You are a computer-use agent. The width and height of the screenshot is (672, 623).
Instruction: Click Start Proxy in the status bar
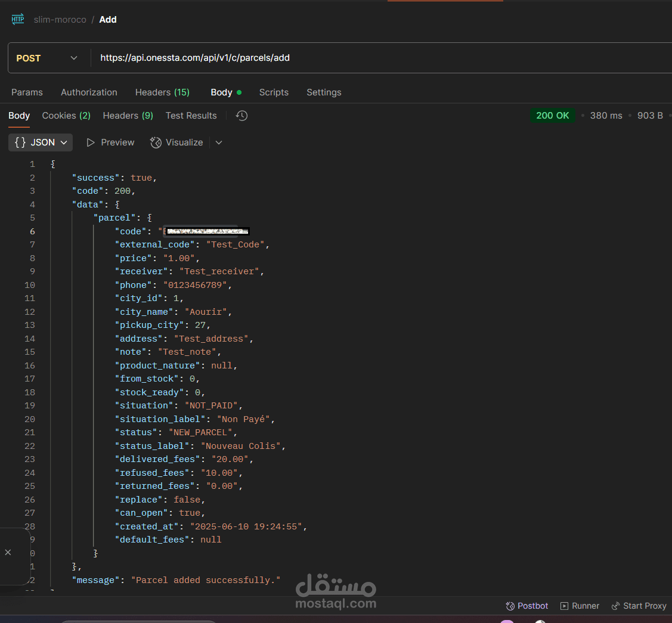639,606
